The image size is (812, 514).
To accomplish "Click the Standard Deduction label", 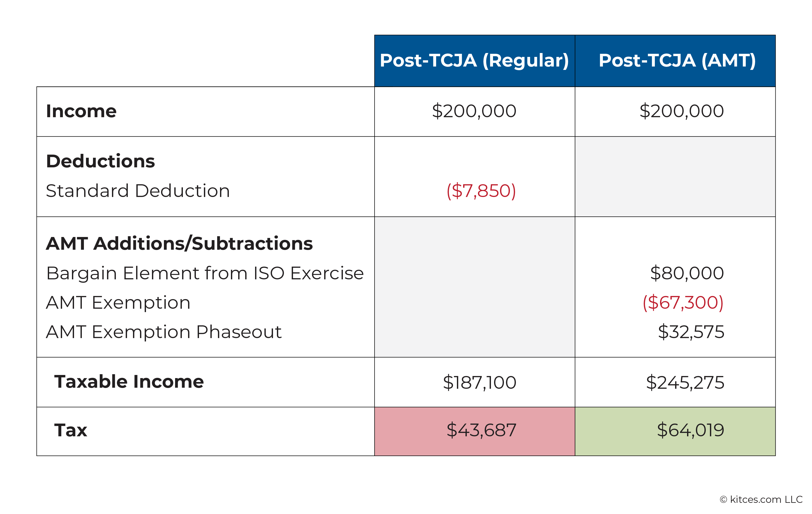I will pos(138,190).
